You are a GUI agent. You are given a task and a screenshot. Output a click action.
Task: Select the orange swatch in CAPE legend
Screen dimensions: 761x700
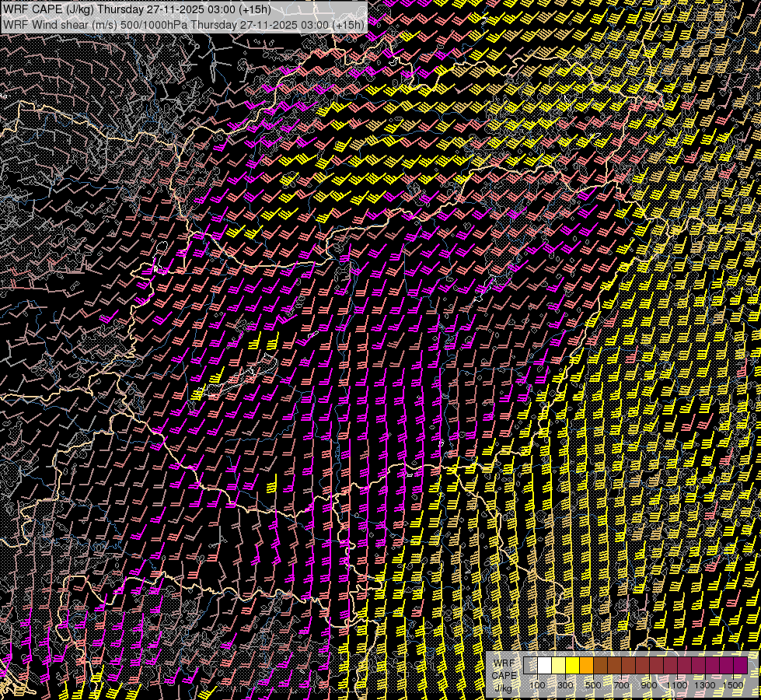point(586,666)
